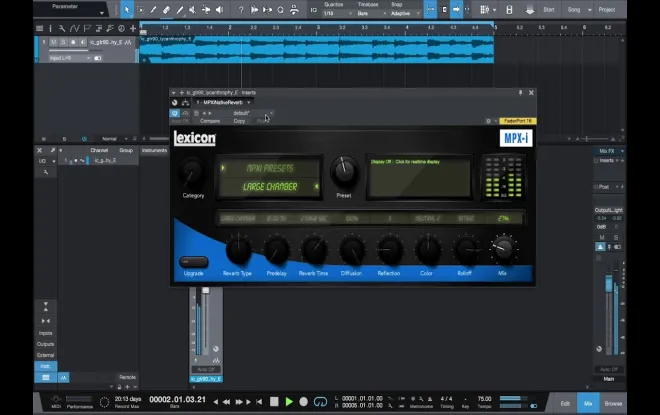
Task: Click the fast forward button in transport
Action: point(239,402)
